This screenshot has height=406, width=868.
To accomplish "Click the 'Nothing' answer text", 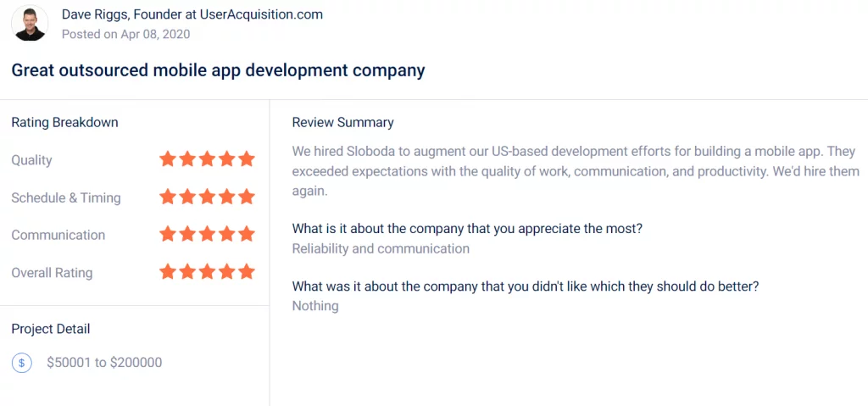I will pos(315,306).
